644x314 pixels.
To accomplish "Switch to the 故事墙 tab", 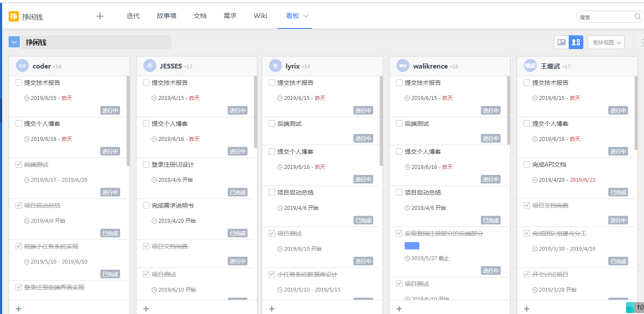I will 166,16.
